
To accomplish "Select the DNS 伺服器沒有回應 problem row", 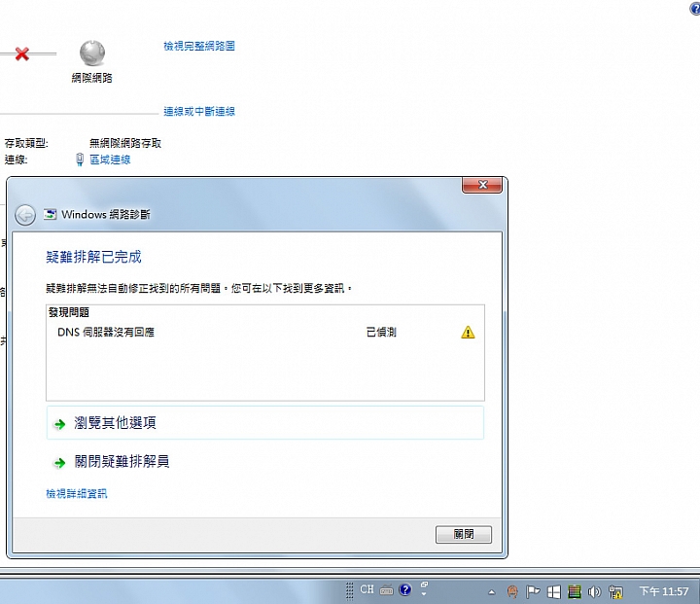I will click(265, 332).
